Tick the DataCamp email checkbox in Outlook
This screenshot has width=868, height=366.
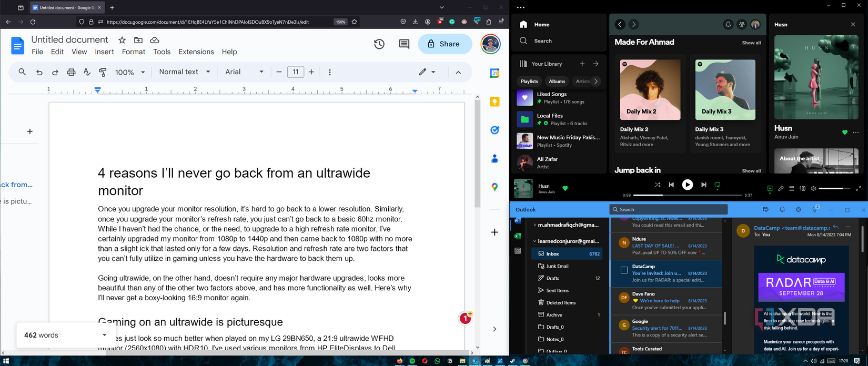tap(624, 270)
